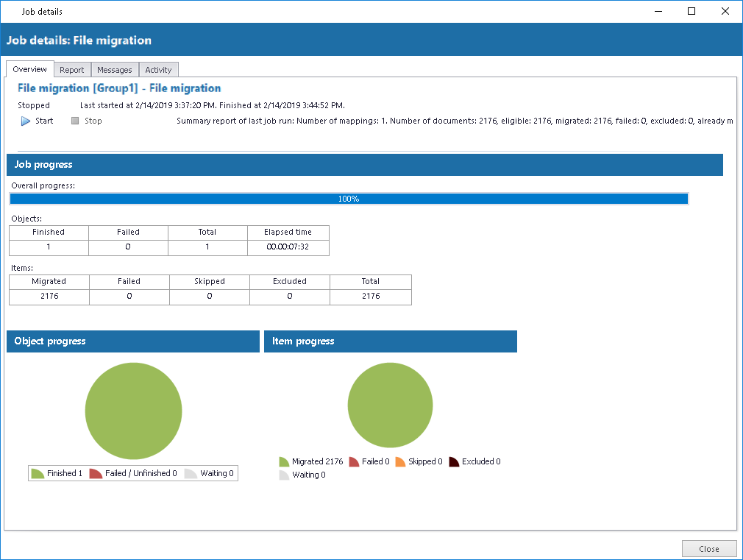
Task: Click the Object progress pie chart
Action: [133, 411]
